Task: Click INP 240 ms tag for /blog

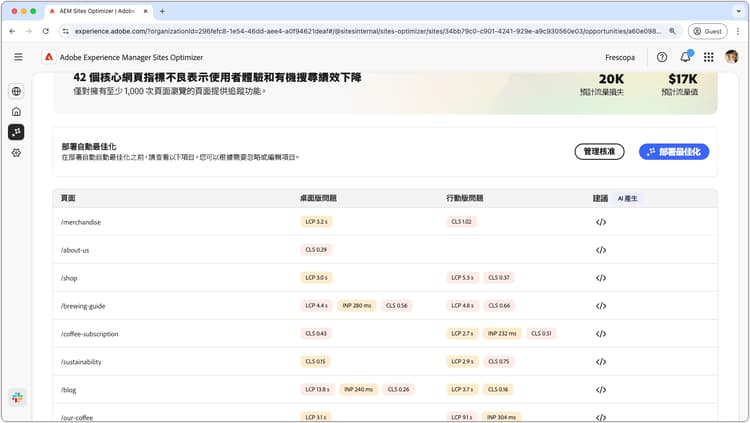Action: click(358, 390)
